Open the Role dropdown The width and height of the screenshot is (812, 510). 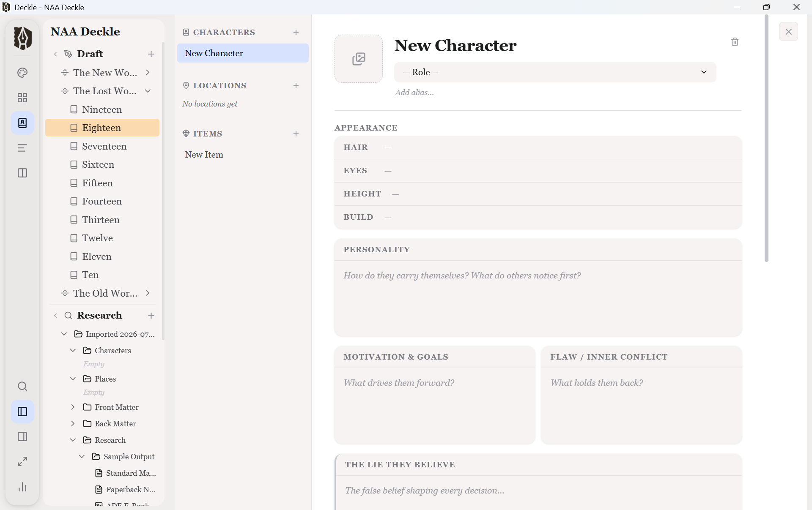[555, 72]
